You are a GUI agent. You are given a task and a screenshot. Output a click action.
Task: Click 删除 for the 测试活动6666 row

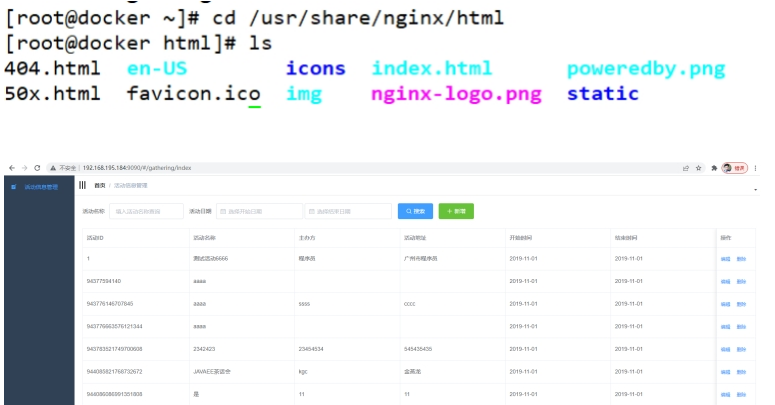point(741,259)
